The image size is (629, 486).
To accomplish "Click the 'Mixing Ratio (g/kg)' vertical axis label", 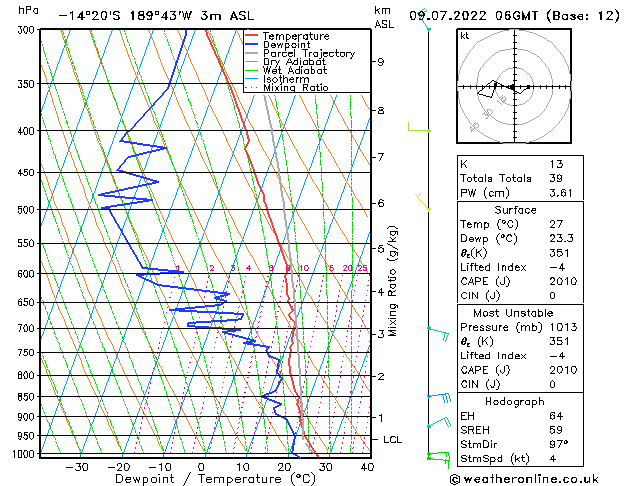I will [x=392, y=281].
